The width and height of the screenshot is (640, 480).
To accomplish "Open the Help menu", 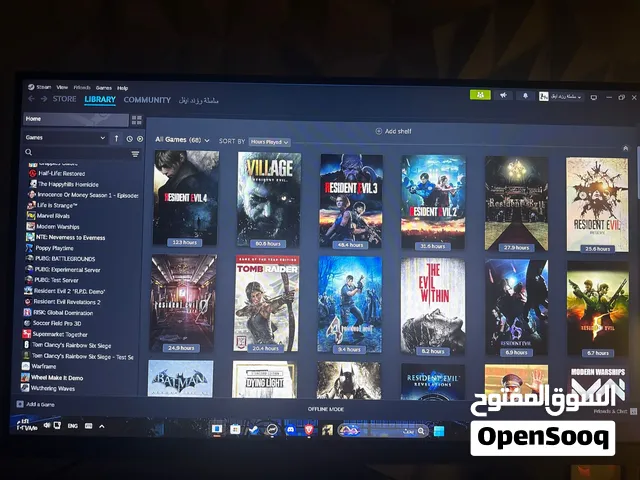I will tap(122, 88).
